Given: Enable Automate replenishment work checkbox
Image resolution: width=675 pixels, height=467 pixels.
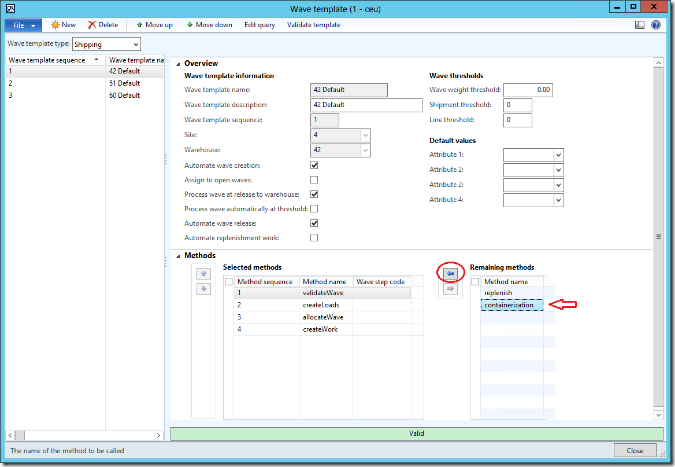Looking at the screenshot, I should coord(314,238).
